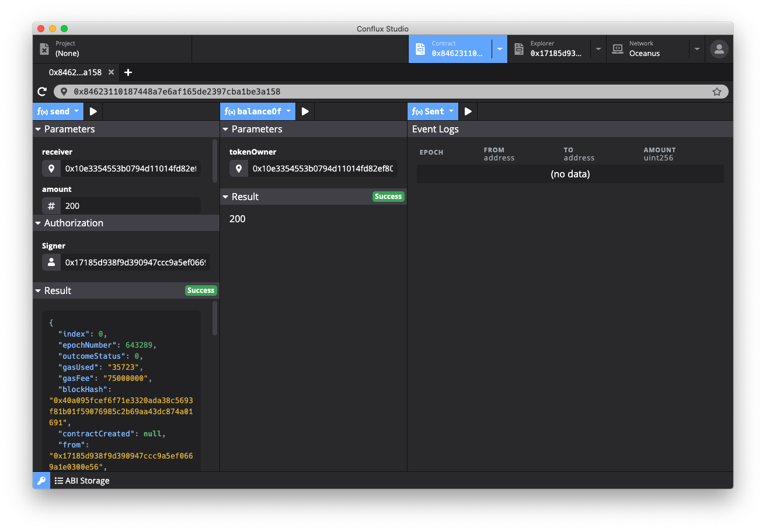Click the EPOCH column header
The image size is (766, 532).
point(431,152)
